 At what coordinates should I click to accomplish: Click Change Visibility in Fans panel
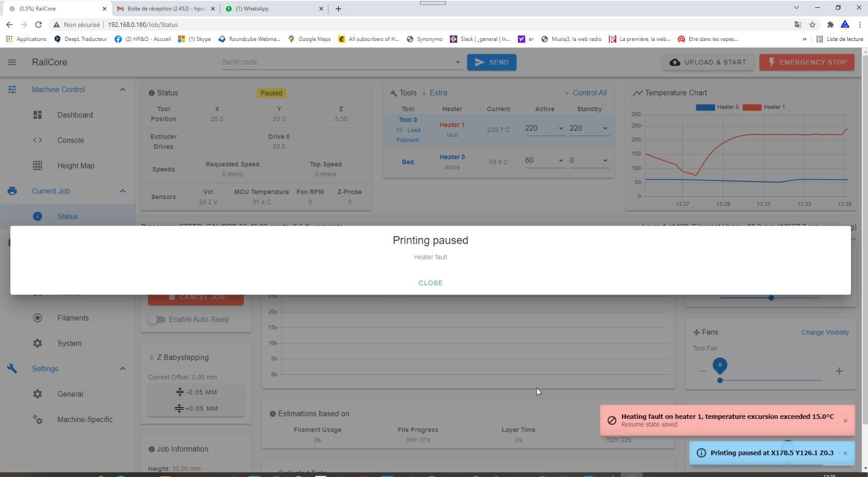tap(825, 332)
